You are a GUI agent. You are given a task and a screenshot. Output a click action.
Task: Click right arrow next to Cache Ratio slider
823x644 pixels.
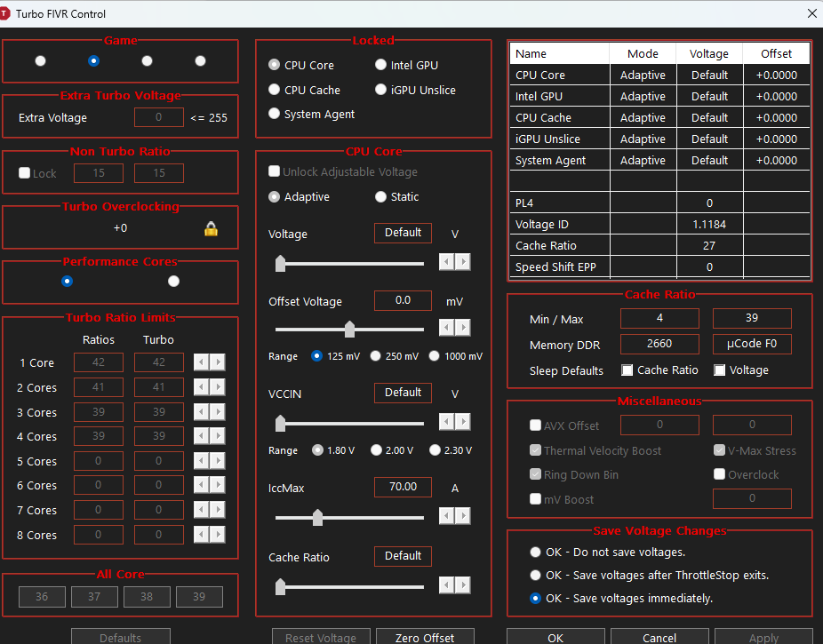(x=463, y=585)
